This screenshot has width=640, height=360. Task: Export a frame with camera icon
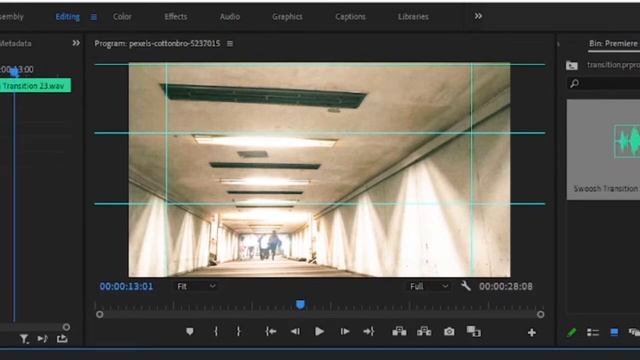[x=449, y=331]
